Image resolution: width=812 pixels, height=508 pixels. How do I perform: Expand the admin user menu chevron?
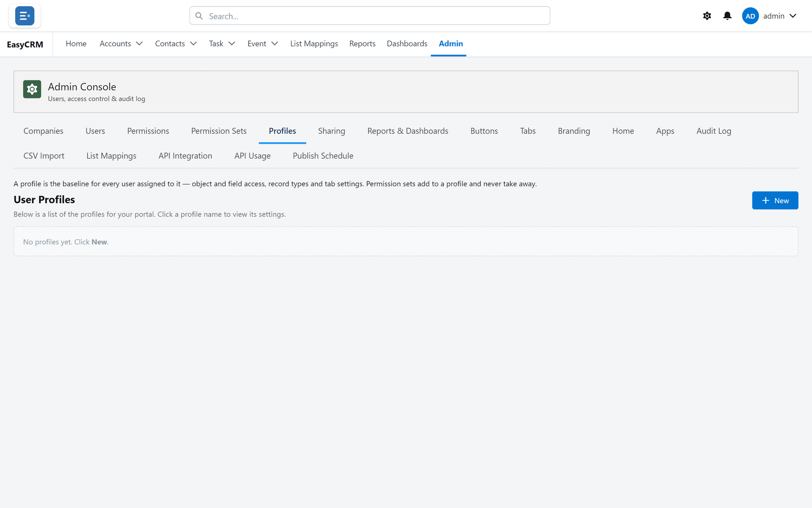[793, 16]
